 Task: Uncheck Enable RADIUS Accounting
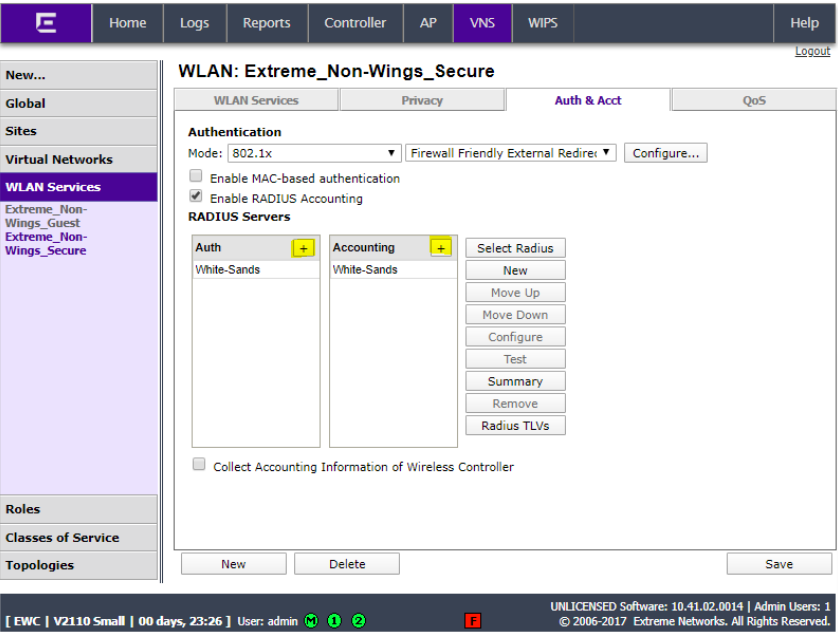pos(196,196)
